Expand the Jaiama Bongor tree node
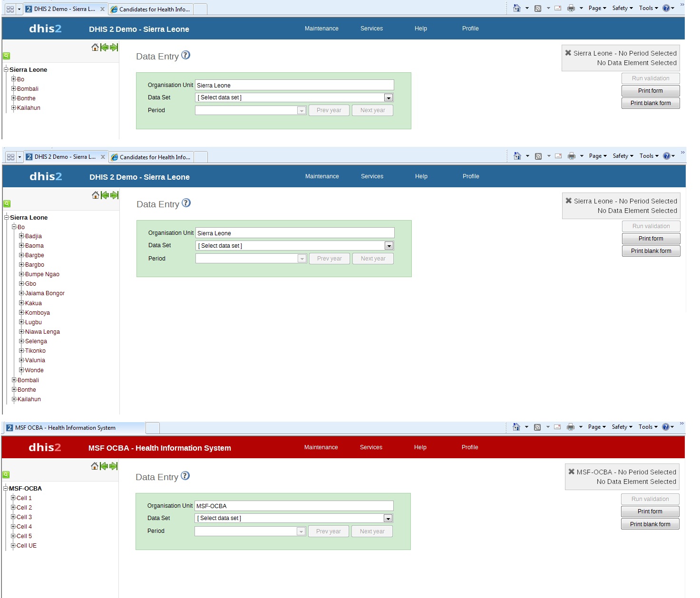The width and height of the screenshot is (700, 598). coord(21,293)
